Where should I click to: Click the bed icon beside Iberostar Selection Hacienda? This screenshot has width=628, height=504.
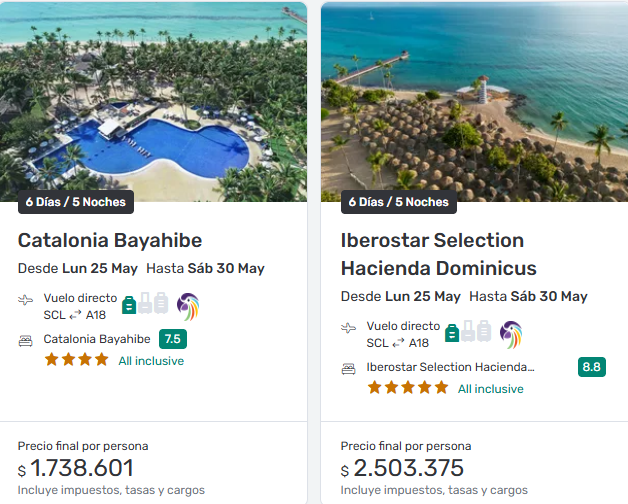[x=349, y=368]
